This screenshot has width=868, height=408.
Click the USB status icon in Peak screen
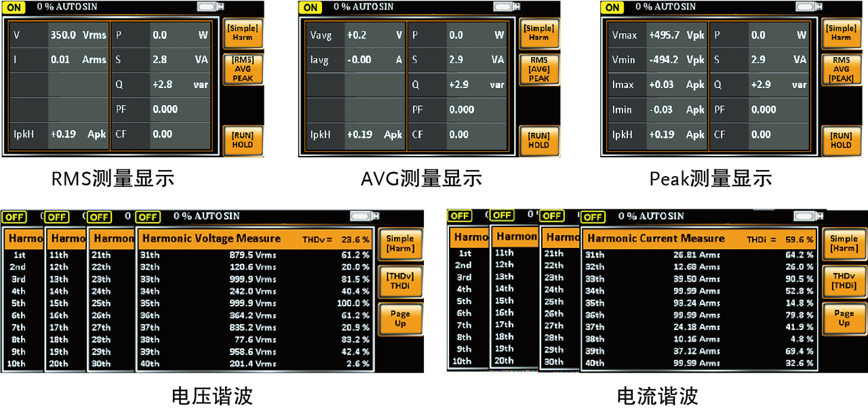[808, 7]
